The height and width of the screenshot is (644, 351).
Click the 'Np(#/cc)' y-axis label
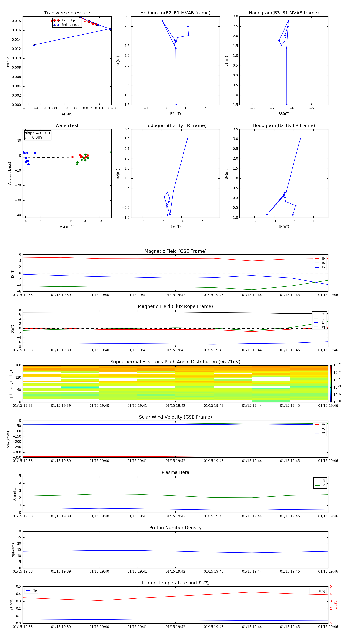[x=13, y=550]
